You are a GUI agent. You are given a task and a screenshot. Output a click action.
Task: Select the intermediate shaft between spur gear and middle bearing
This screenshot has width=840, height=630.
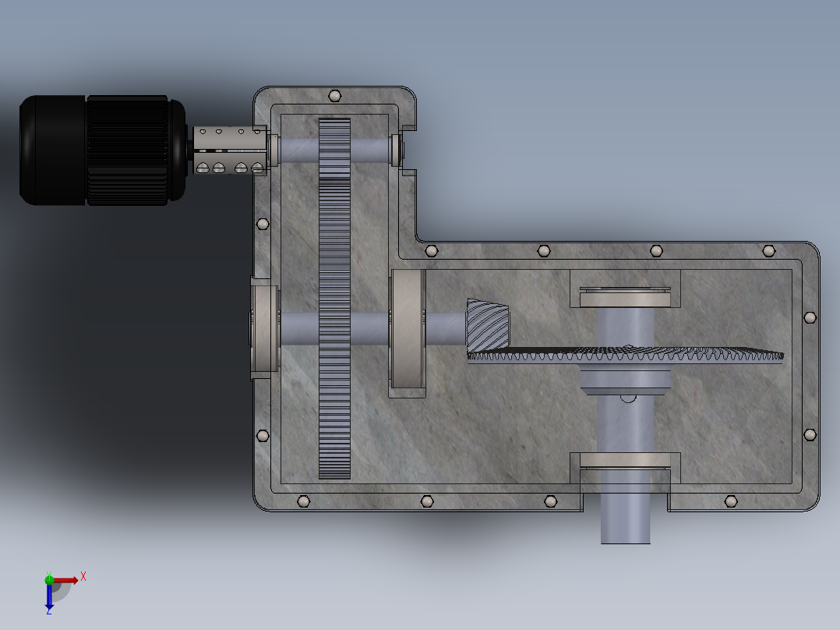370,328
